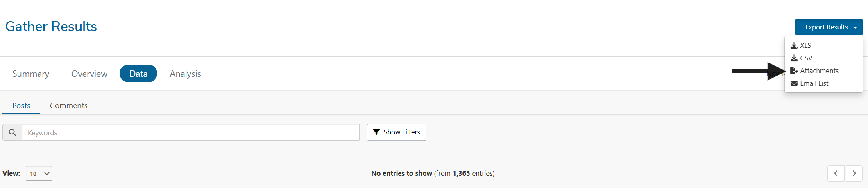Click the XLS download icon
Viewport: 868px width, 188px height.
tap(794, 45)
